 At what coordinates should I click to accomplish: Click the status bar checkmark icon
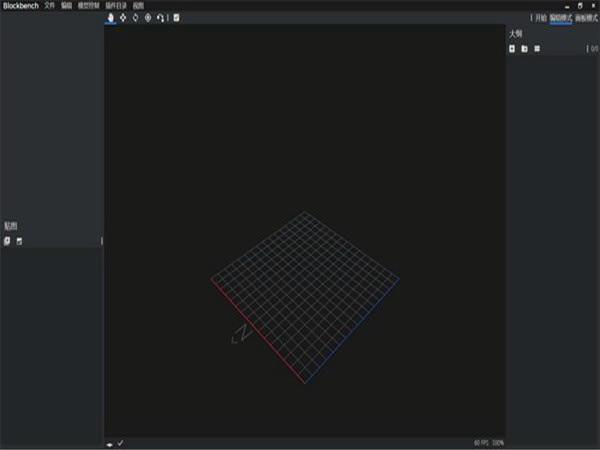point(121,443)
